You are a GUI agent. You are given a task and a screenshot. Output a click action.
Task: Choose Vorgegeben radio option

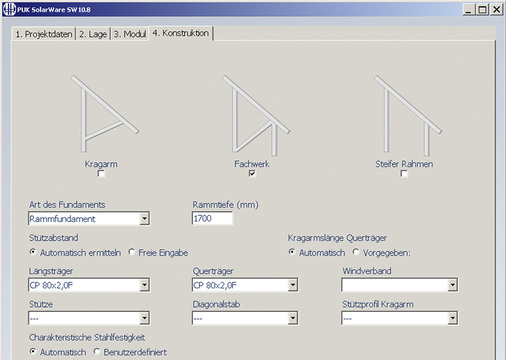click(356, 252)
